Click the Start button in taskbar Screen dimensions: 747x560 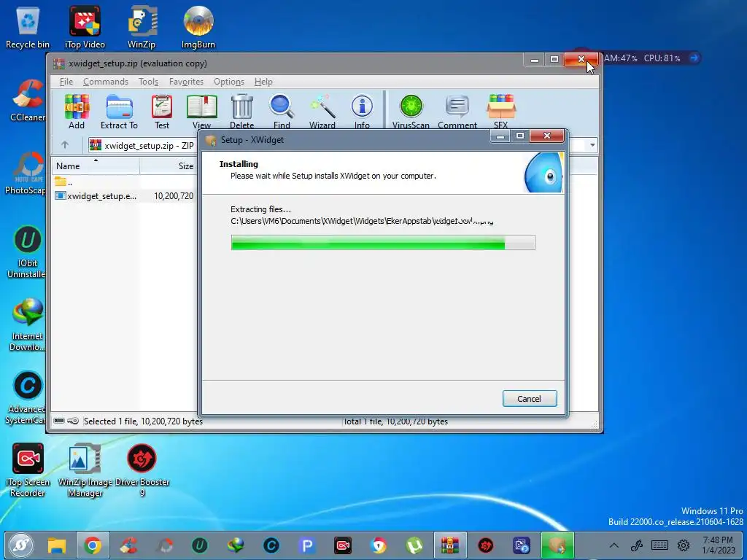click(x=20, y=545)
